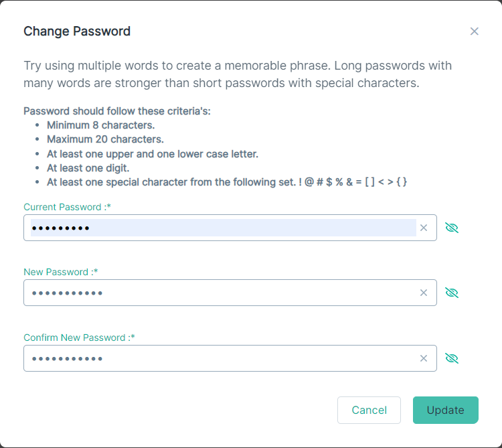
Task: Click the 'New Password :*' label
Action: point(61,272)
